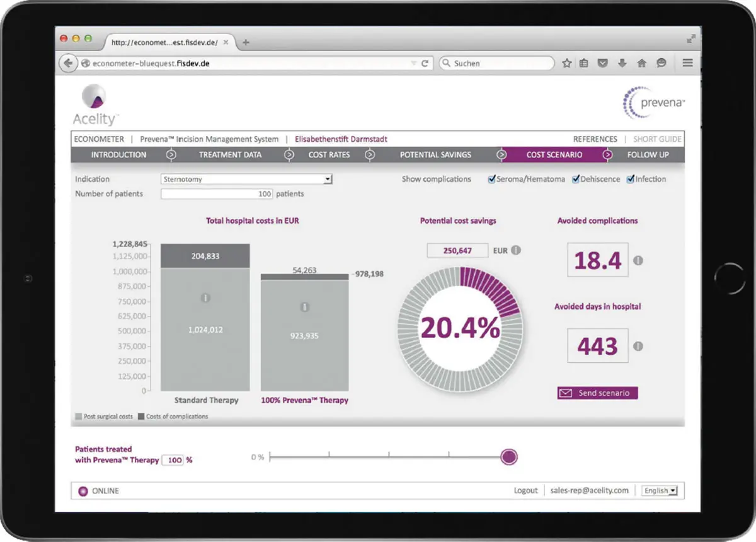This screenshot has width=756, height=542.
Task: Click the potential cost savings value 250,647
Action: pyautogui.click(x=457, y=250)
